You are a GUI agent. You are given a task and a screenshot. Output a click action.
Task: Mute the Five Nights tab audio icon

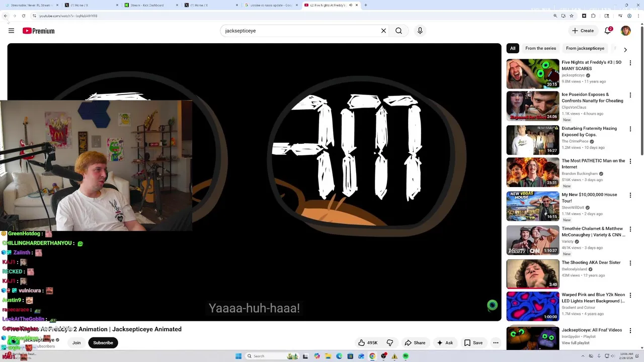[351, 5]
